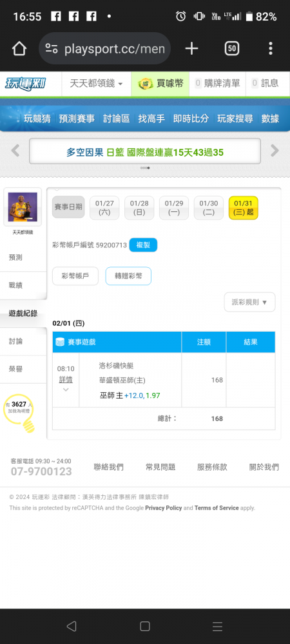Click the user avatar thumbnail

pyautogui.click(x=23, y=207)
